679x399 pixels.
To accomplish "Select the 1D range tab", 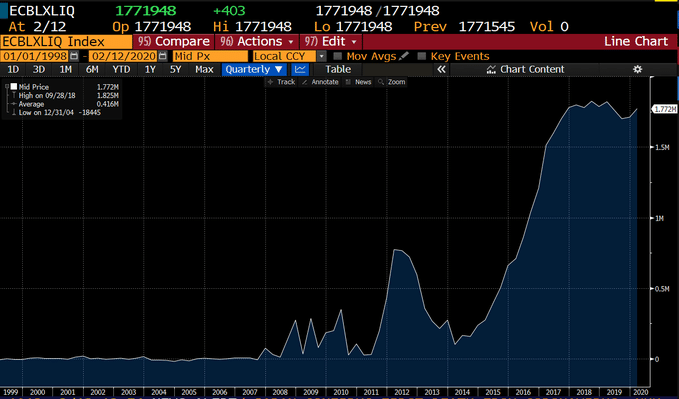I will point(13,69).
